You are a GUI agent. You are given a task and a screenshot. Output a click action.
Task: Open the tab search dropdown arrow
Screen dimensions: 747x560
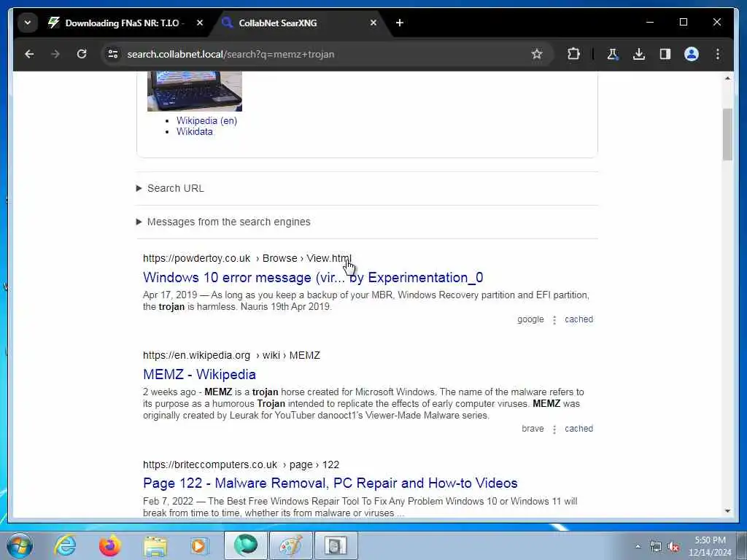tap(28, 23)
